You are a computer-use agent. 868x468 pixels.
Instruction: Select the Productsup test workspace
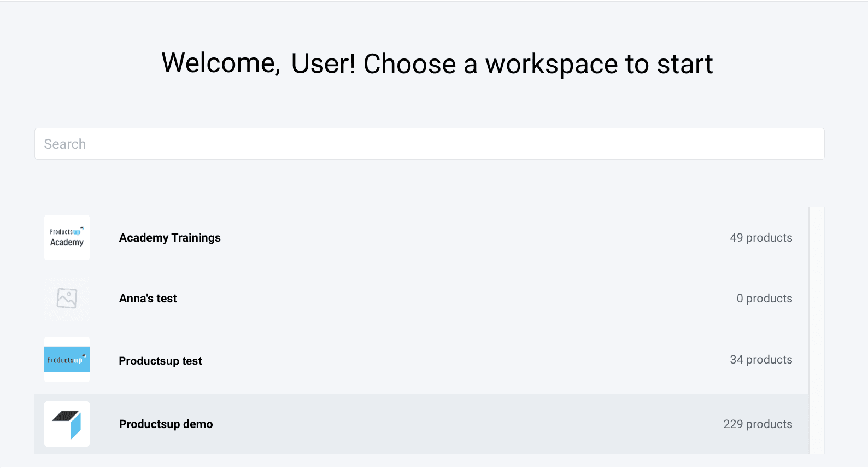(160, 361)
